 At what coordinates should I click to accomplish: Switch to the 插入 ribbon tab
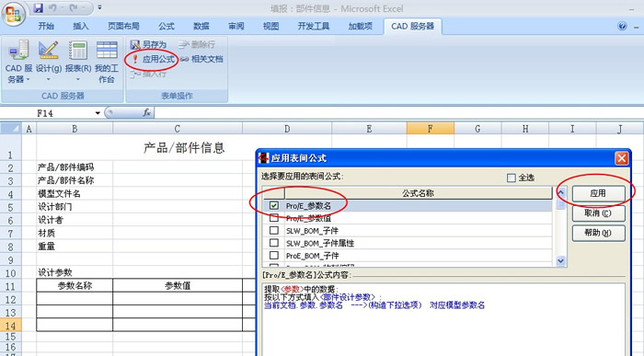coord(81,27)
